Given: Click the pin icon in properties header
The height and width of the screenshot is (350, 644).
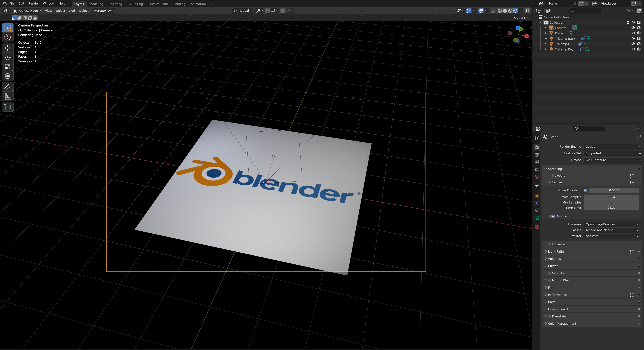Looking at the screenshot, I should coord(639,137).
